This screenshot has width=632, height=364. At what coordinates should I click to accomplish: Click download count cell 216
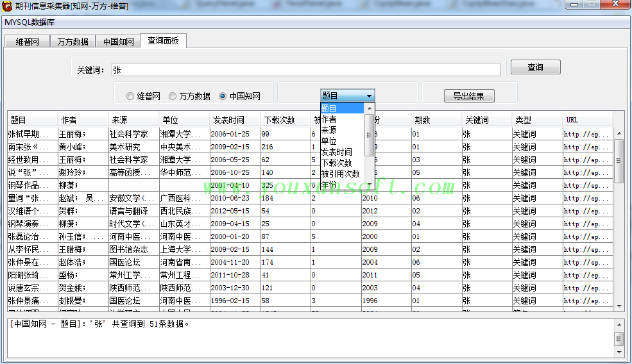click(x=286, y=147)
